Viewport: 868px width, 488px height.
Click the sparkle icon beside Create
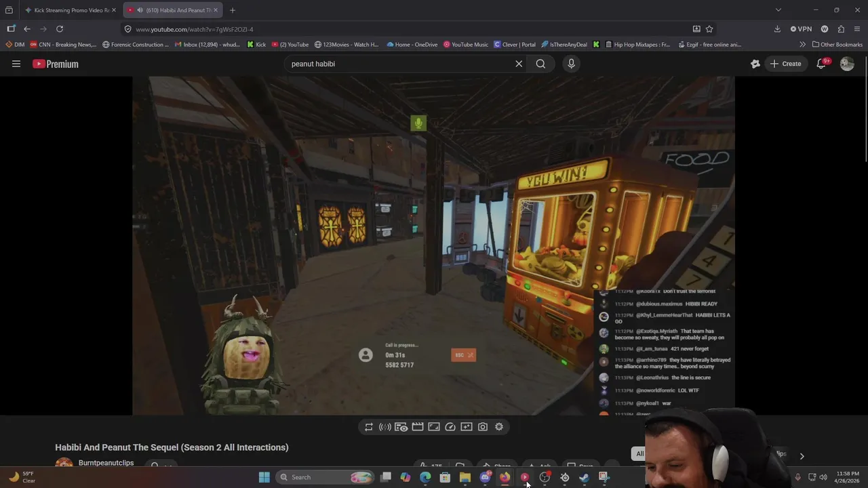click(755, 64)
